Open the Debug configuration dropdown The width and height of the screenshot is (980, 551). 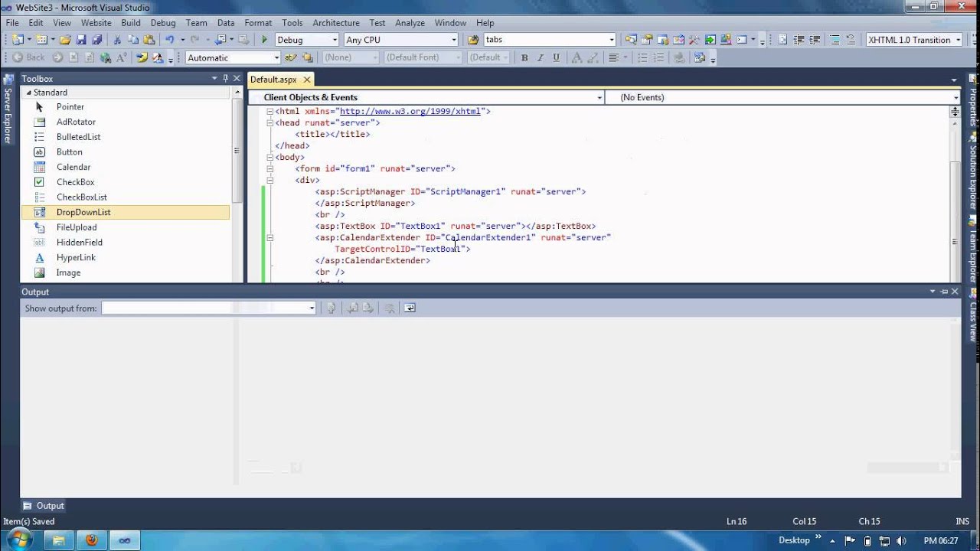tap(335, 40)
